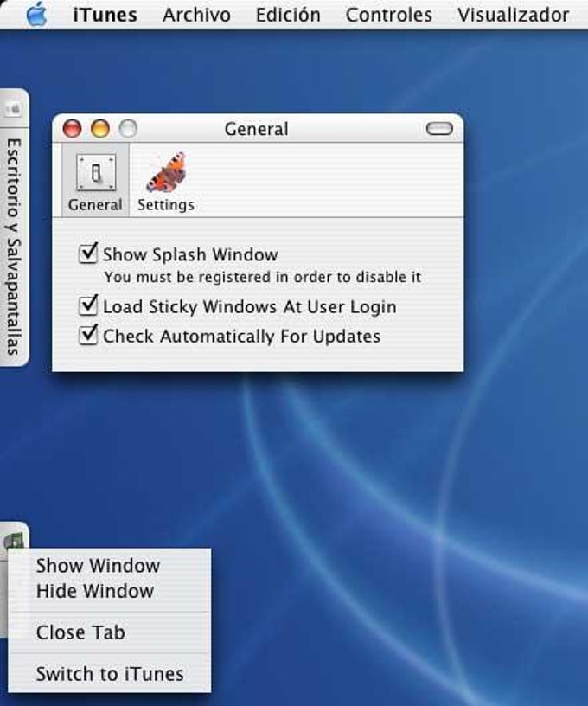Open the Settings butterfly icon pane
Screen dimensions: 588x706
[166, 181]
